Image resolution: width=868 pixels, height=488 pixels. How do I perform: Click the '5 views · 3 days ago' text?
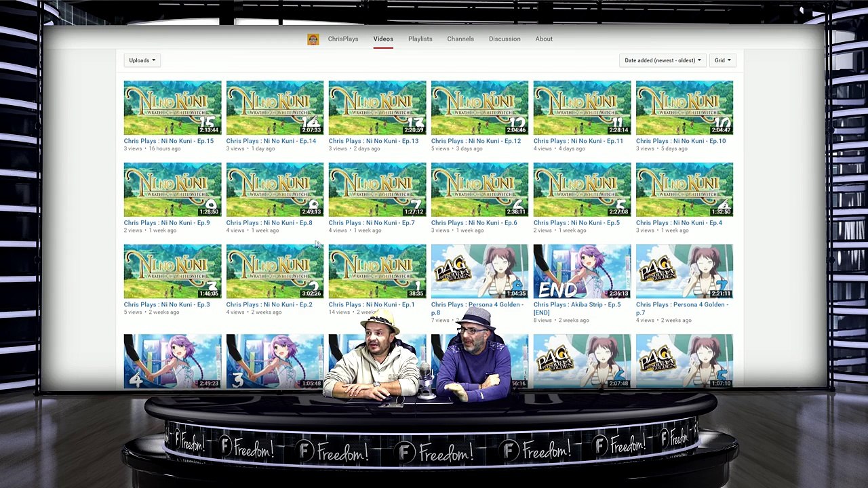(x=456, y=148)
